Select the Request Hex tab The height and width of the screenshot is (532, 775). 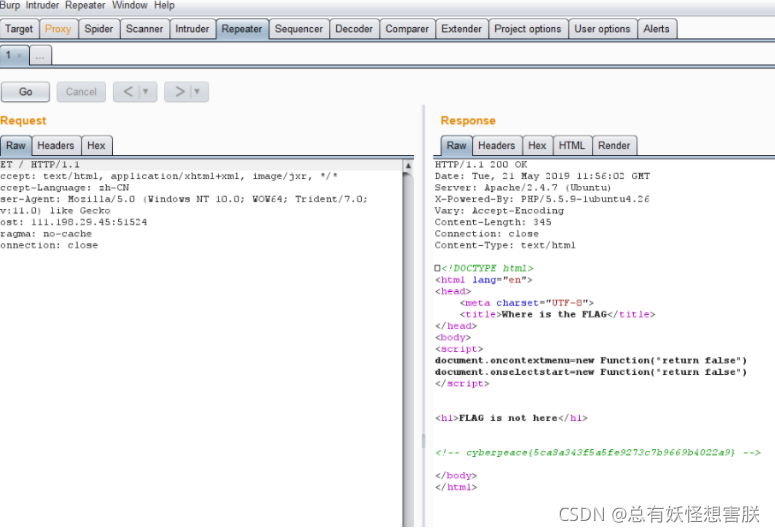pyautogui.click(x=96, y=145)
